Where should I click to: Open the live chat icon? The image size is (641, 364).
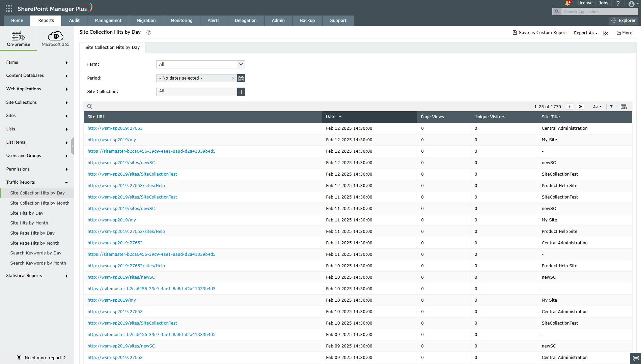pos(636,358)
